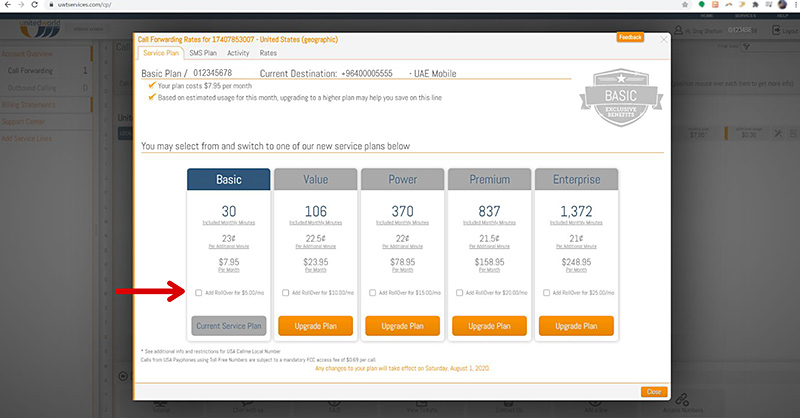Click the Logout icon in page header
This screenshot has height=418, width=800.
pos(776,31)
